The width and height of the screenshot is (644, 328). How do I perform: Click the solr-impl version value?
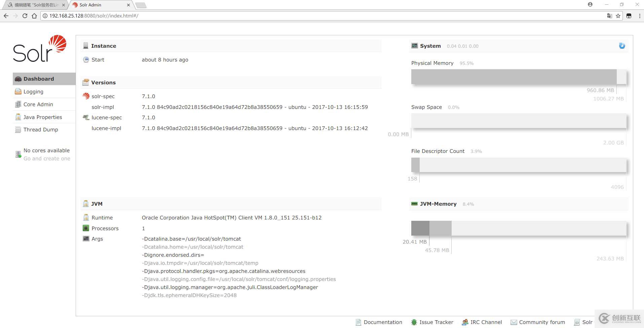[x=255, y=107]
